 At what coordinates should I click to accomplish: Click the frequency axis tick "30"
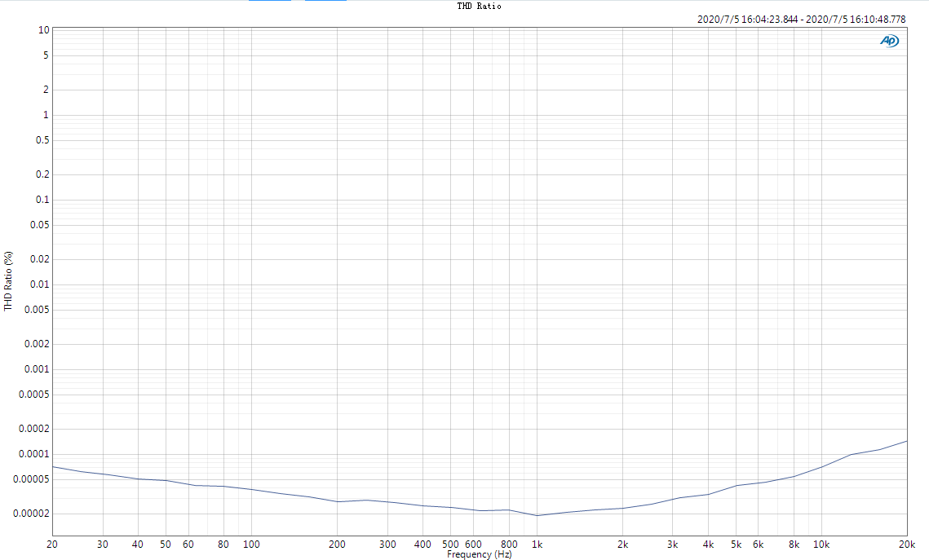click(103, 544)
